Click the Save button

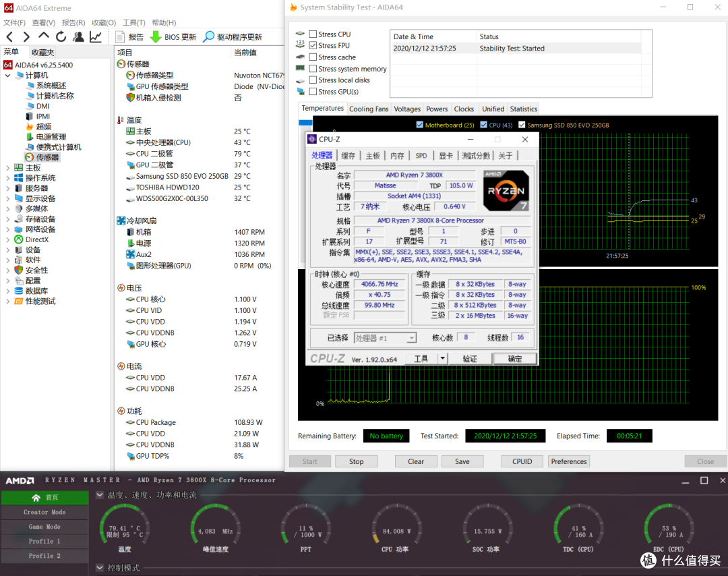462,461
